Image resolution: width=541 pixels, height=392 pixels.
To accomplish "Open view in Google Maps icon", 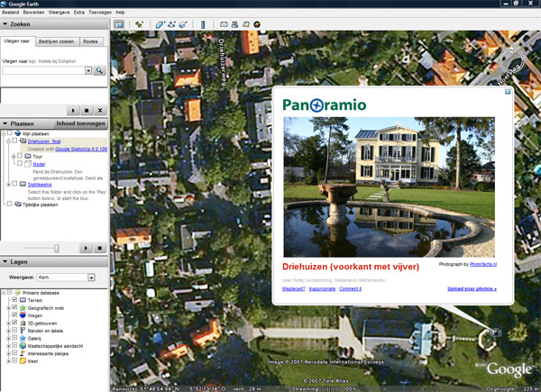I will [245, 24].
